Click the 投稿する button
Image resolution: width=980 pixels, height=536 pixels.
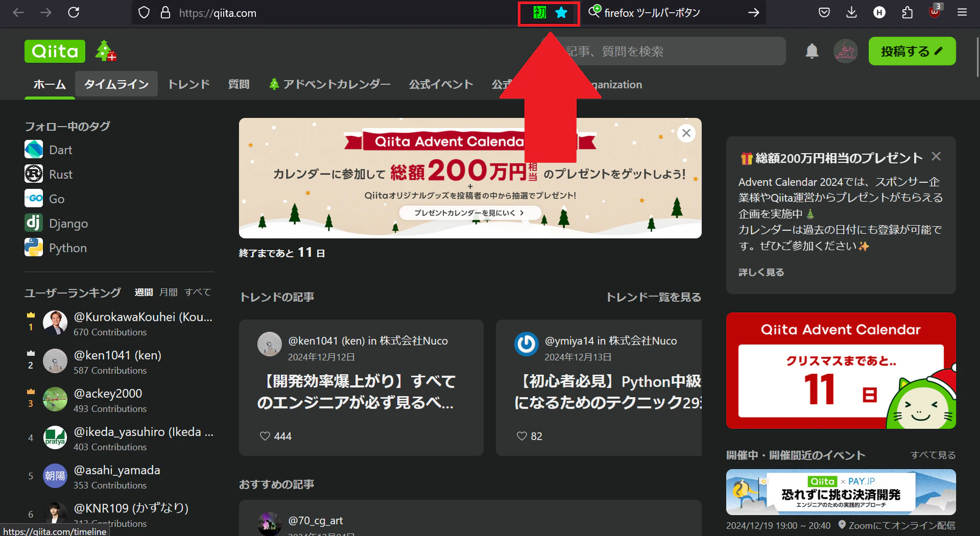(x=912, y=51)
